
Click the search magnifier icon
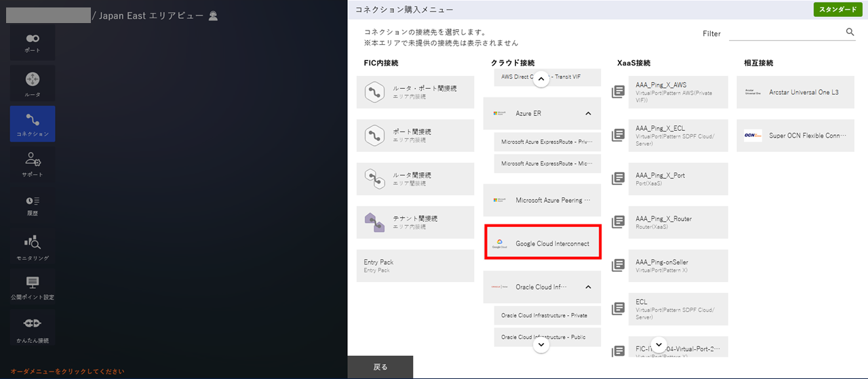point(850,32)
